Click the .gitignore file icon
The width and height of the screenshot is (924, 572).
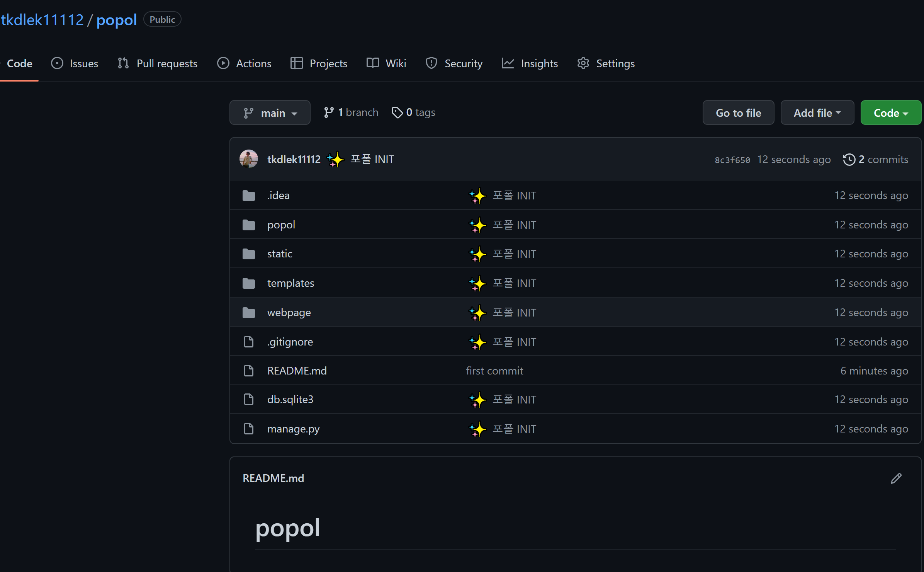point(249,342)
